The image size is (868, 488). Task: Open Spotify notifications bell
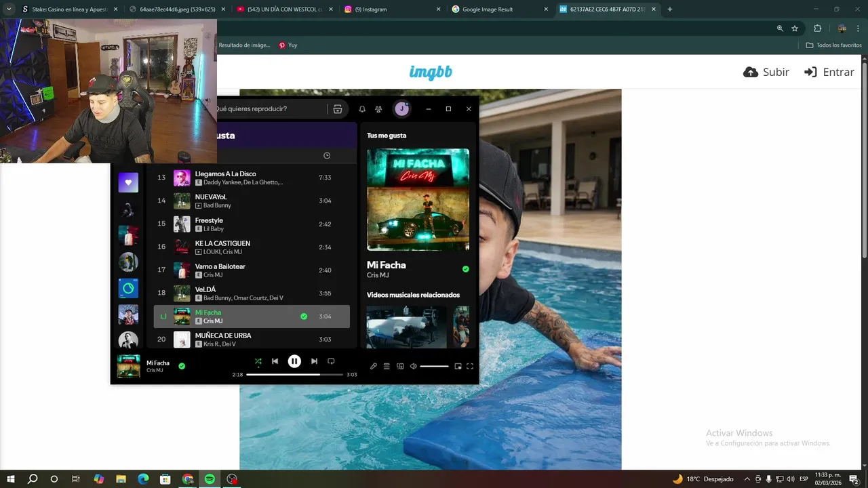click(362, 109)
